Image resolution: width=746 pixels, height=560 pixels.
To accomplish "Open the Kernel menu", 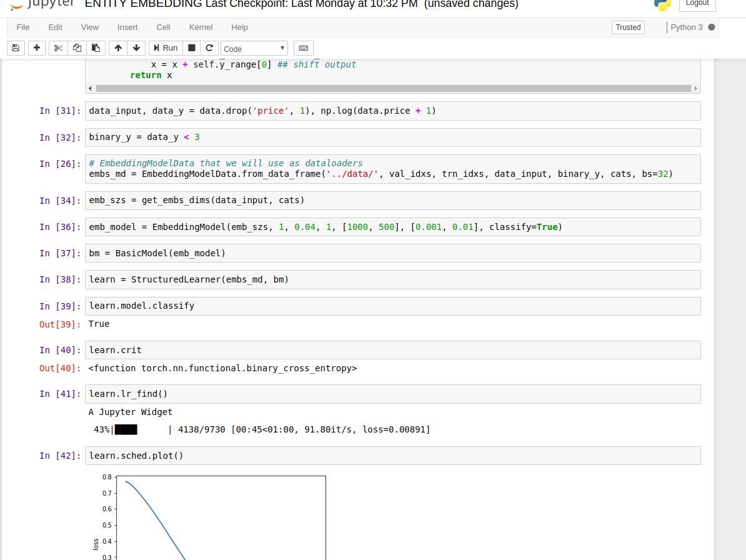I will (x=201, y=27).
